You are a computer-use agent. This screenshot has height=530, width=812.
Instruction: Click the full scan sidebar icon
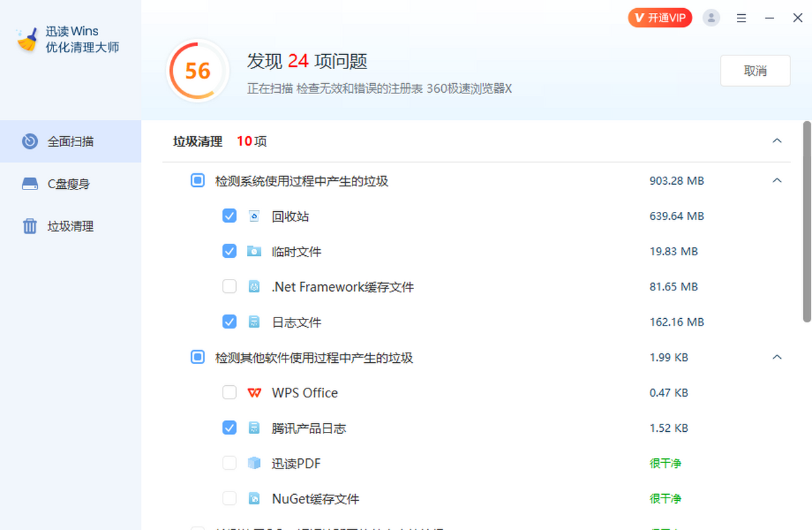point(30,141)
